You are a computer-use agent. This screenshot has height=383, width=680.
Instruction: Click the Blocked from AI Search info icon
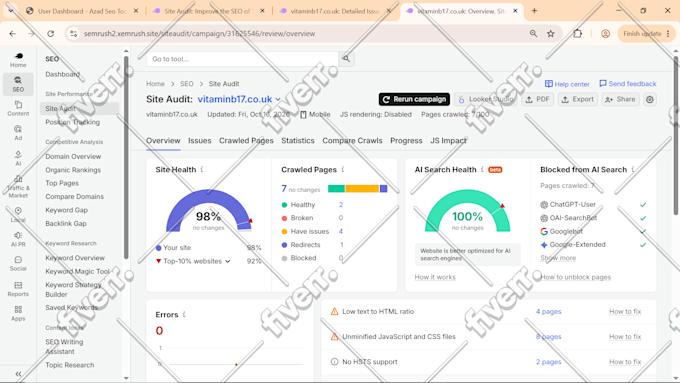point(633,169)
